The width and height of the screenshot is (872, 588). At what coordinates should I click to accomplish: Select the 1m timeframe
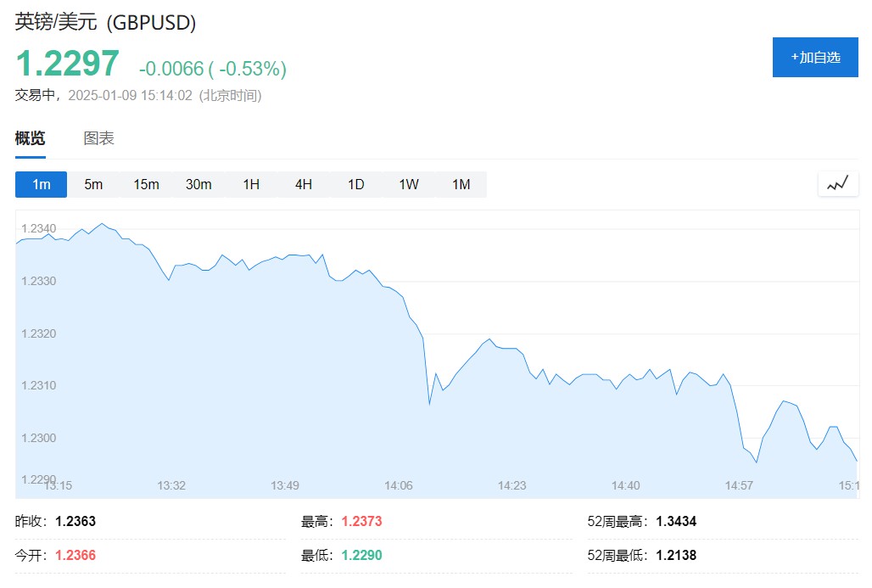point(41,184)
